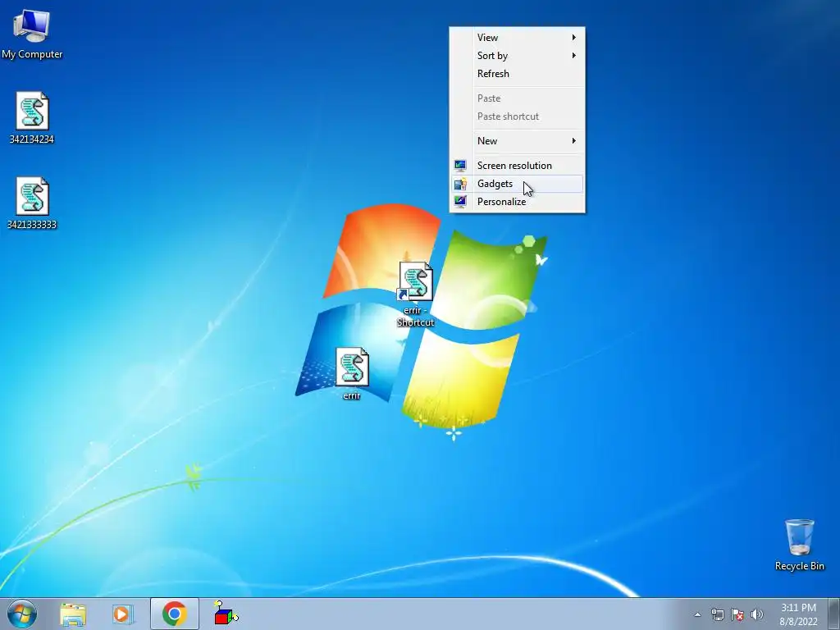Click the Screen resolution monitor icon

[x=460, y=166]
